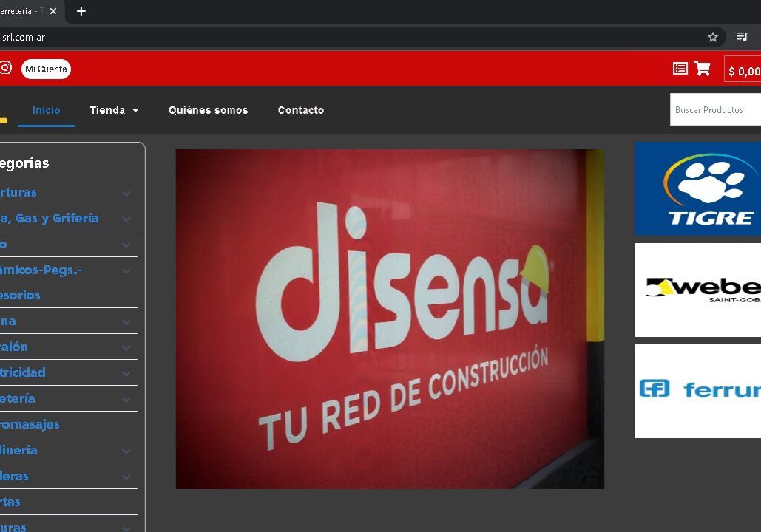Screen dimensions: 761x532
Task: Open the Weber Saint-Gobain brand logo
Action: pyautogui.click(x=697, y=290)
